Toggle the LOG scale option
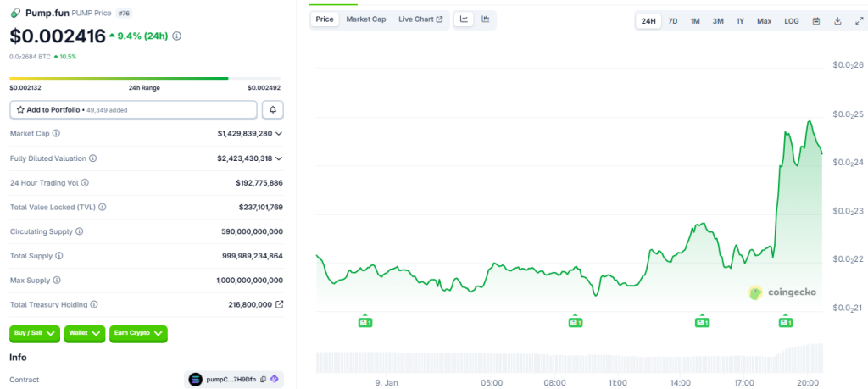This screenshot has height=389, width=868. tap(791, 21)
